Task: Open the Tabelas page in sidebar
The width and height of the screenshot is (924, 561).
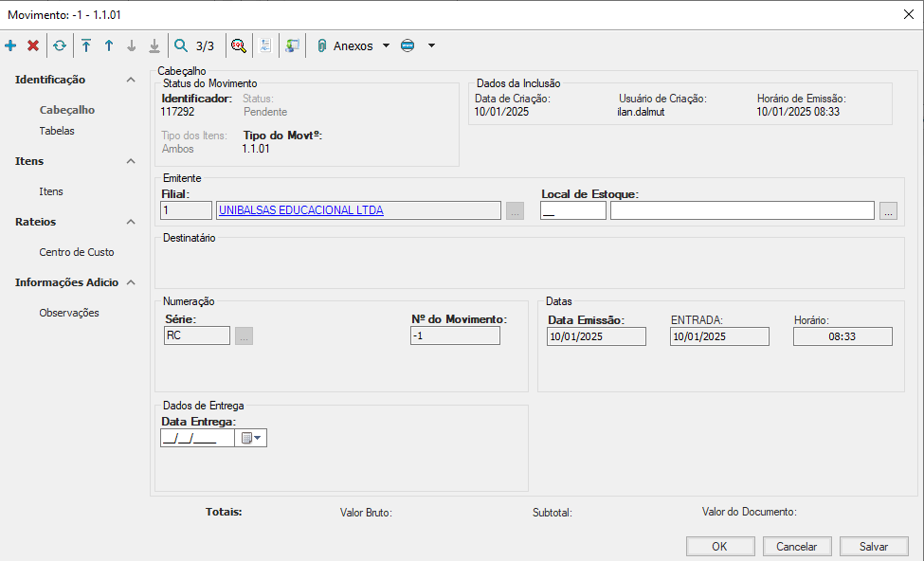Action: coord(57,131)
